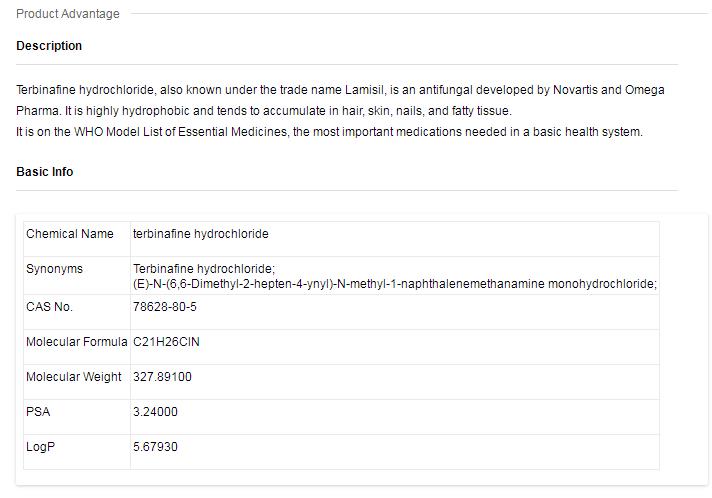The width and height of the screenshot is (712, 498).
Task: Click the Chemical Name label cell
Action: (x=70, y=234)
